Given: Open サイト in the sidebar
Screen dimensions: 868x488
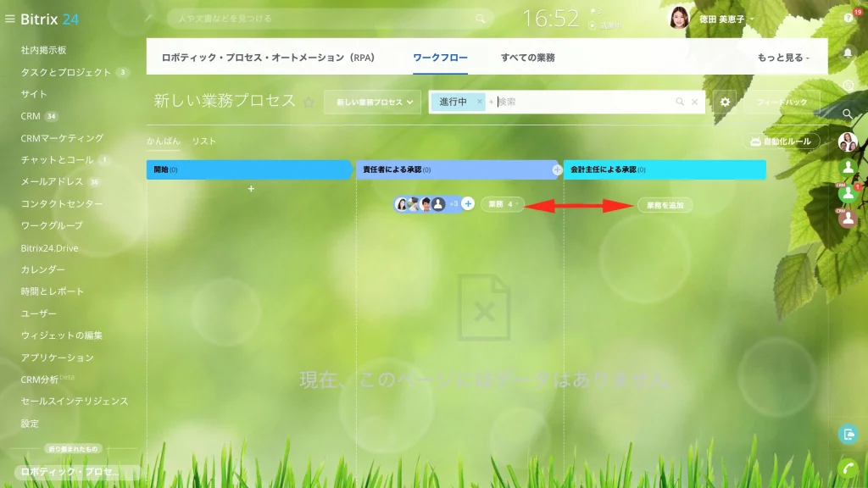Looking at the screenshot, I should (x=34, y=94).
